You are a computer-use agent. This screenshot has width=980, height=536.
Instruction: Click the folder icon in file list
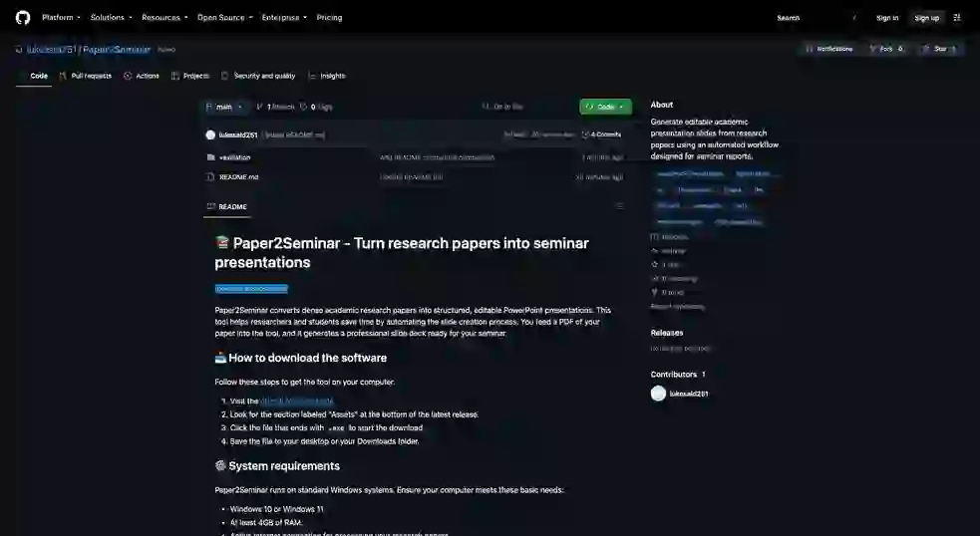pyautogui.click(x=210, y=157)
